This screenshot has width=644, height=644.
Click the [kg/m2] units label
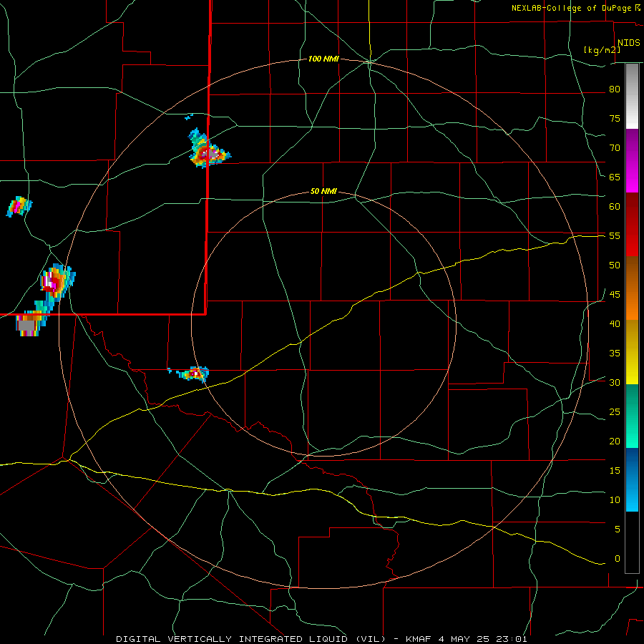click(602, 50)
